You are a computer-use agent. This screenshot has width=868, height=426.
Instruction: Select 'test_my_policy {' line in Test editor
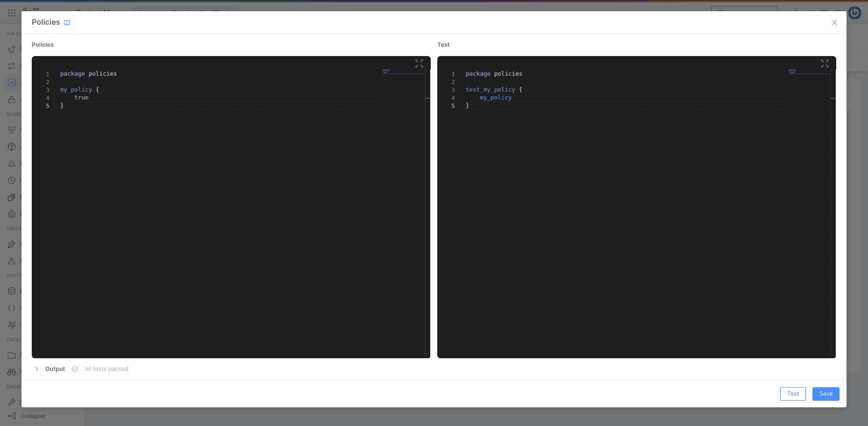494,90
